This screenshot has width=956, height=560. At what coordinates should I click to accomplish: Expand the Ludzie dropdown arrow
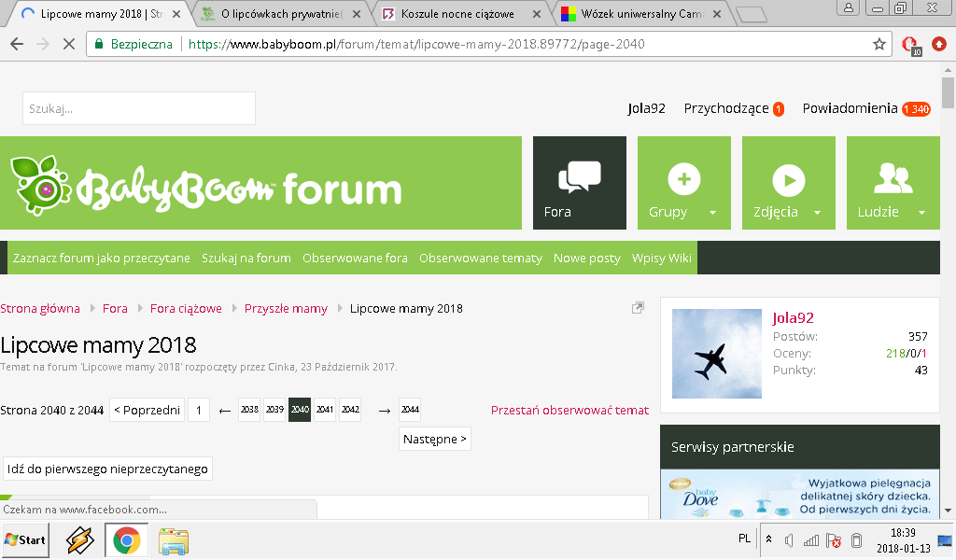922,213
